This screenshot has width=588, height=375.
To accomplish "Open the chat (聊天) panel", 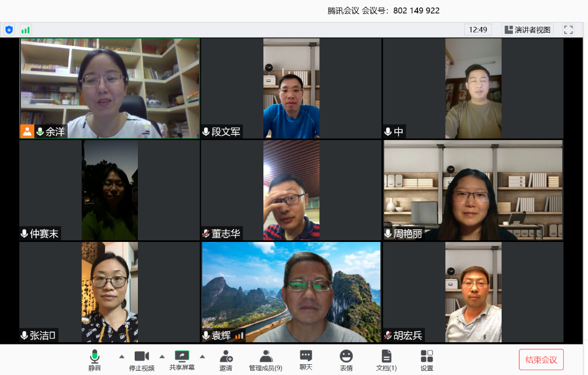I will [x=306, y=361].
